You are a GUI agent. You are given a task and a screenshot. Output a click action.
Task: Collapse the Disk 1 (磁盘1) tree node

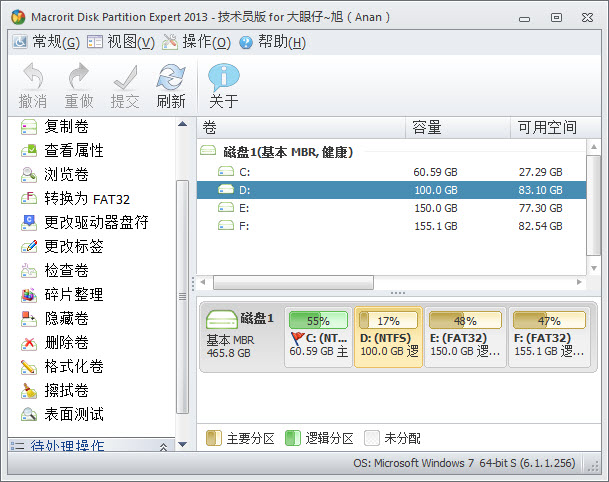(208, 152)
